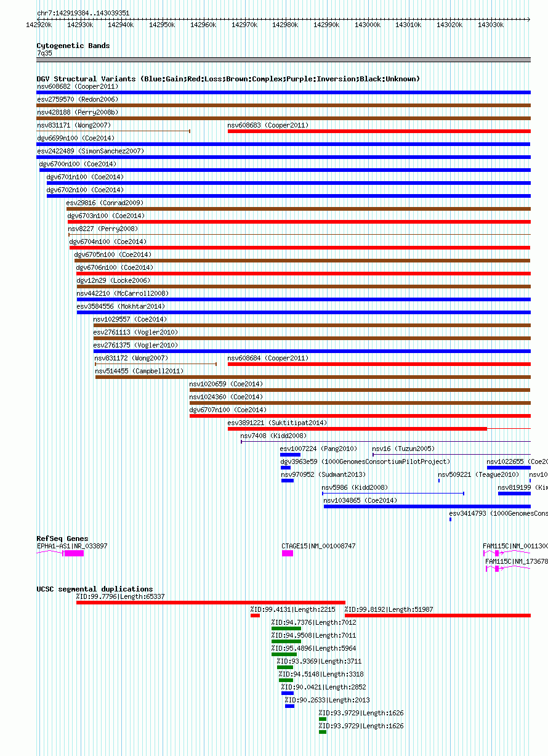
Task: Open variant dgv6706n100 (Coe2014) label
Action: [x=115, y=267]
